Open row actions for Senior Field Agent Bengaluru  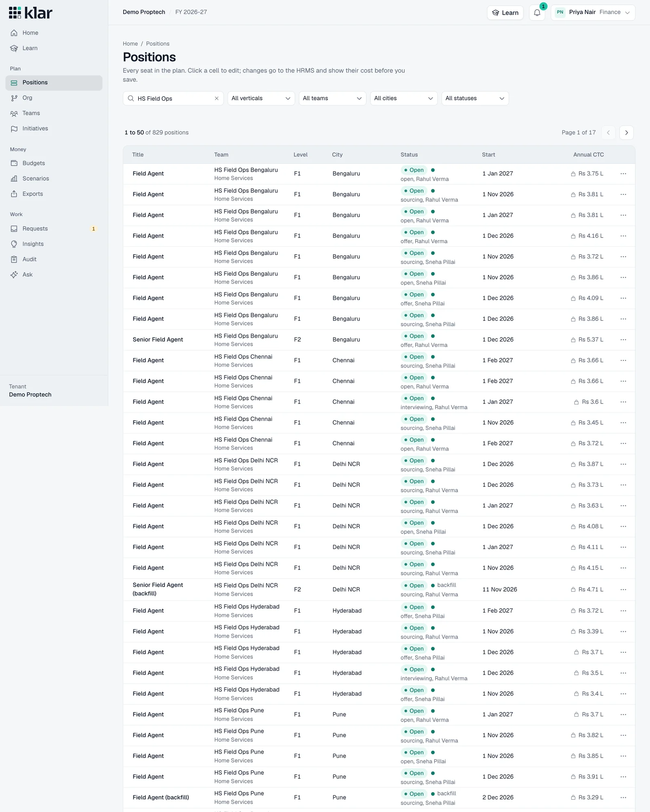tap(623, 340)
